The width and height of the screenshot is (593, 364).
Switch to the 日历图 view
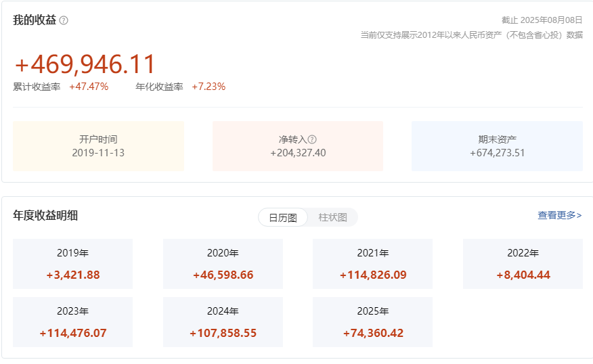pos(283,217)
